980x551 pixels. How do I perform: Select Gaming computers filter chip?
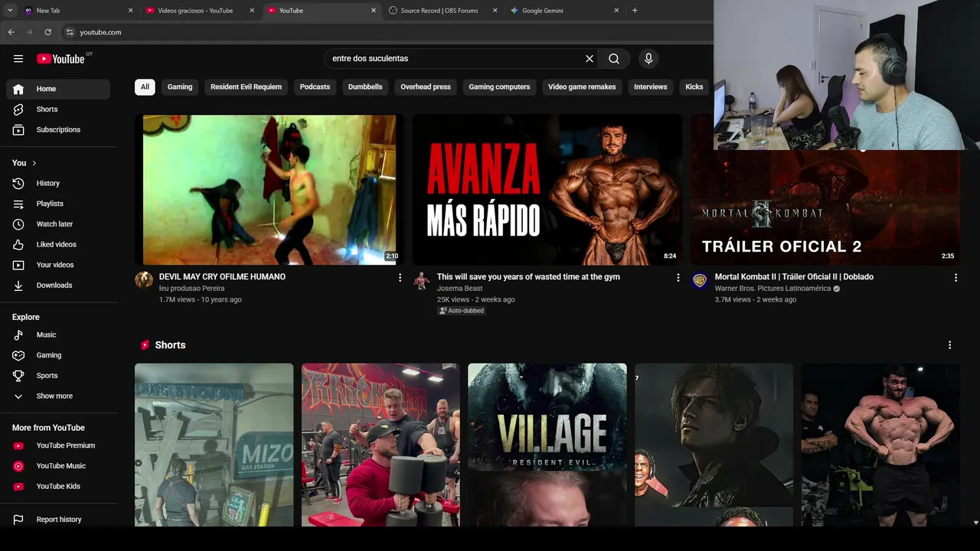499,87
